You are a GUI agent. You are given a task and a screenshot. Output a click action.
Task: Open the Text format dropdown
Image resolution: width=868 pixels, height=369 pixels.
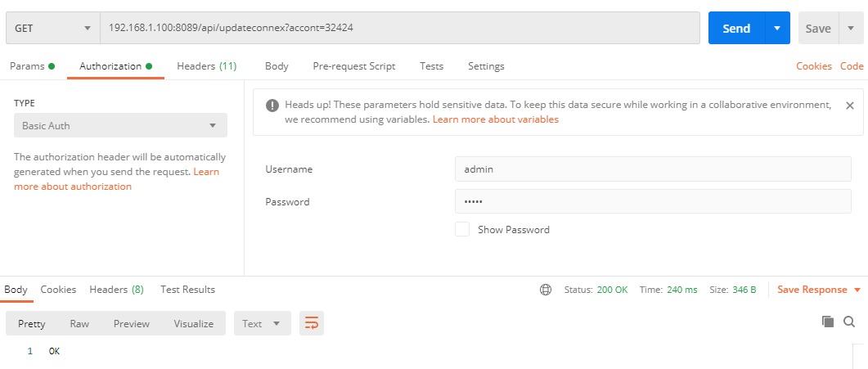pyautogui.click(x=262, y=323)
